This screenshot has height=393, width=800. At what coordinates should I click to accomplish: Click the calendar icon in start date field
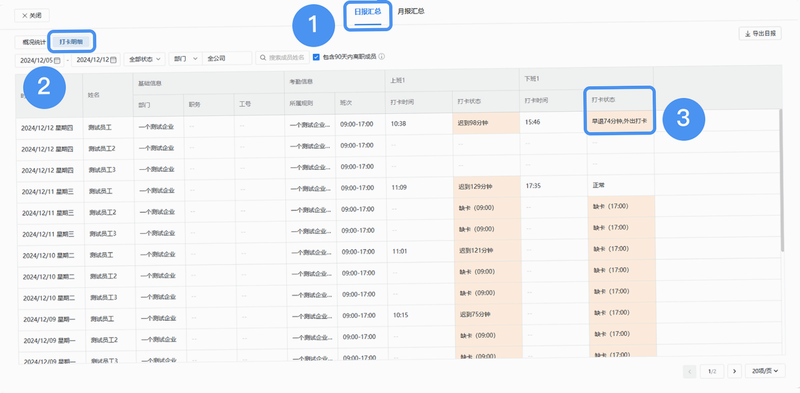point(57,60)
